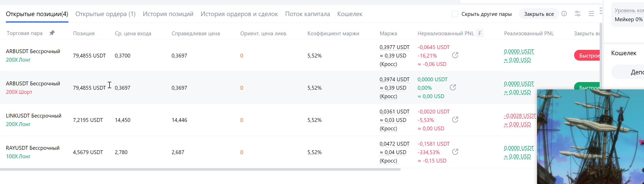Click the red Быстрое close button for ARBUSDT long
Screen dimensions: 644x184
587,55
